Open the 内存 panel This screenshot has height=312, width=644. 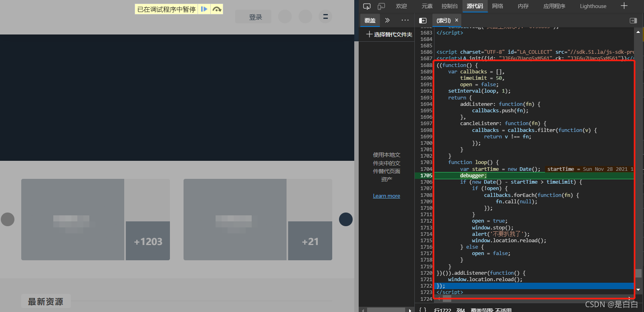[x=523, y=6]
